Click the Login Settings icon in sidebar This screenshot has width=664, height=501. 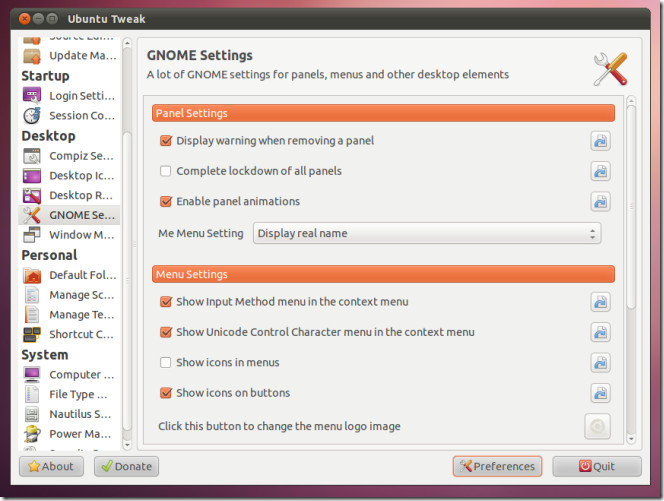tap(32, 96)
